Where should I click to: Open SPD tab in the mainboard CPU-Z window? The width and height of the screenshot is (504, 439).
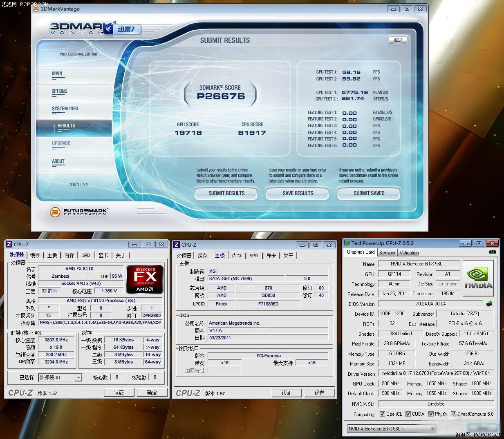tap(253, 256)
